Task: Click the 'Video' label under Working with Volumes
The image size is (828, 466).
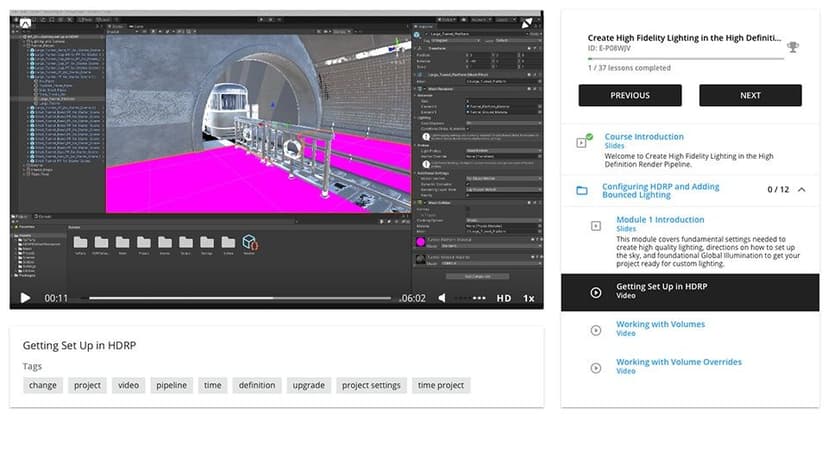Action: (x=626, y=333)
